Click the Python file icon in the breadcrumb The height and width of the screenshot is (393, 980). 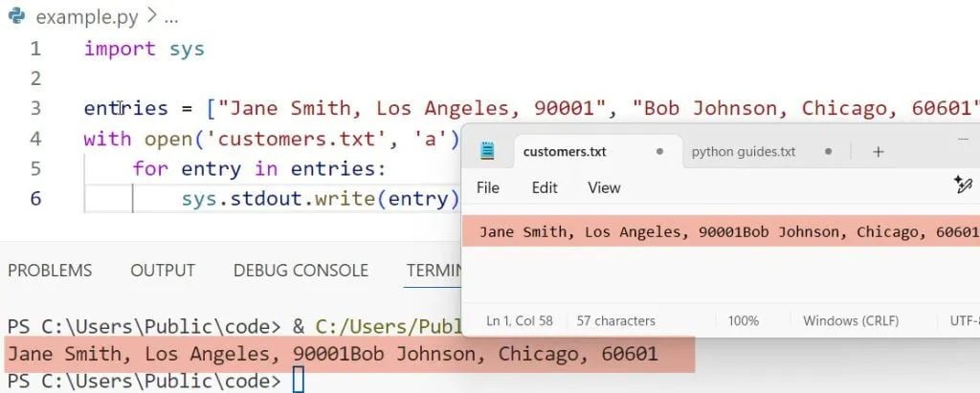click(15, 17)
